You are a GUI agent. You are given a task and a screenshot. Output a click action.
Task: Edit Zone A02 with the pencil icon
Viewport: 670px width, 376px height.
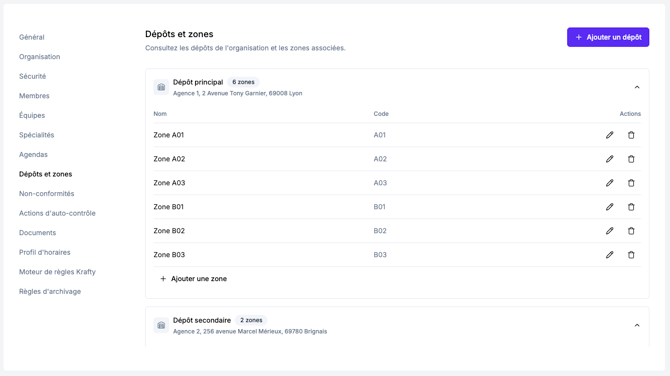(x=610, y=159)
